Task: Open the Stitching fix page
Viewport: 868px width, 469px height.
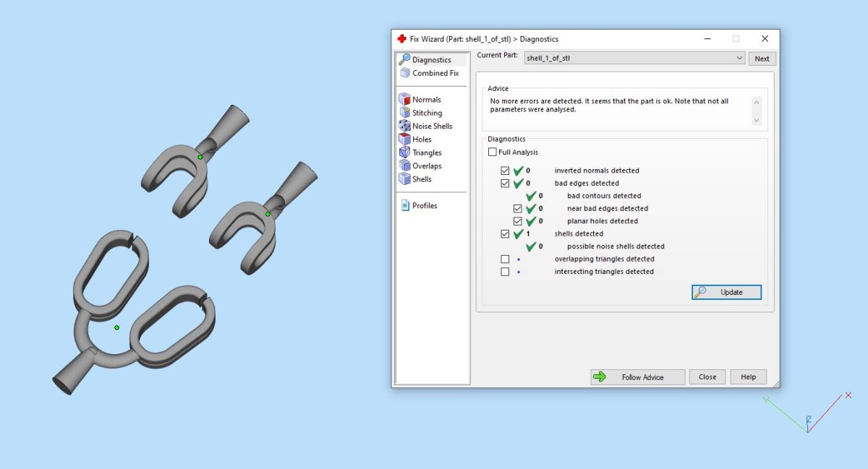Action: 421,113
